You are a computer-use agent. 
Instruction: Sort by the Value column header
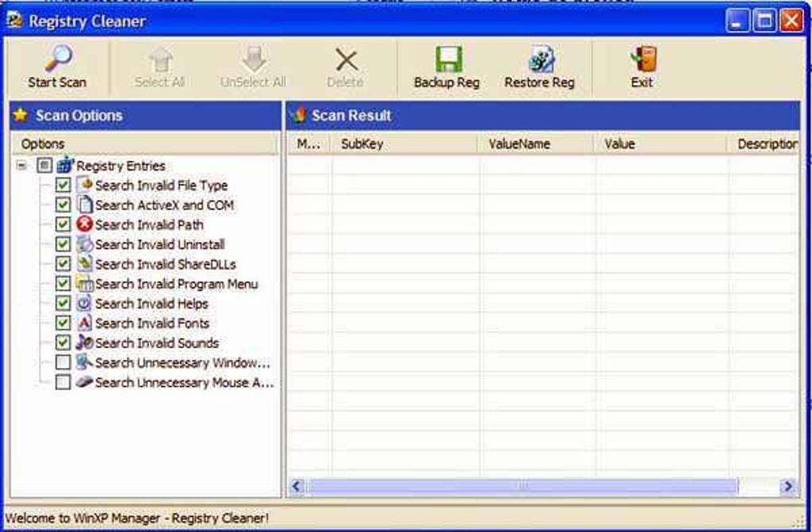660,143
